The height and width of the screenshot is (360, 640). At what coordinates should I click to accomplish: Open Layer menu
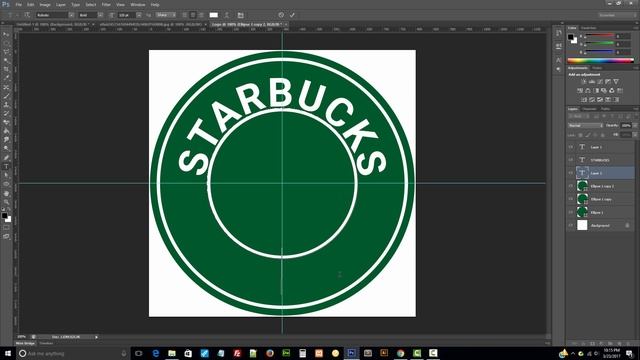coord(60,4)
